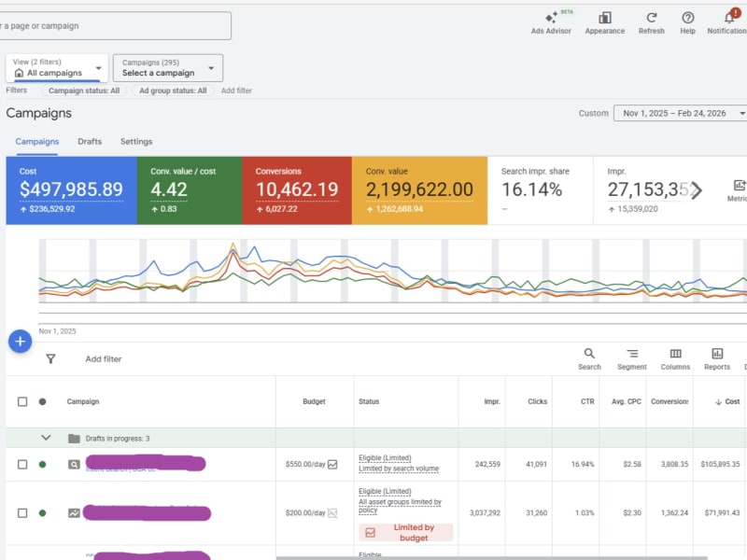Switch to the Campaigns tab
The image size is (747, 560).
(37, 142)
